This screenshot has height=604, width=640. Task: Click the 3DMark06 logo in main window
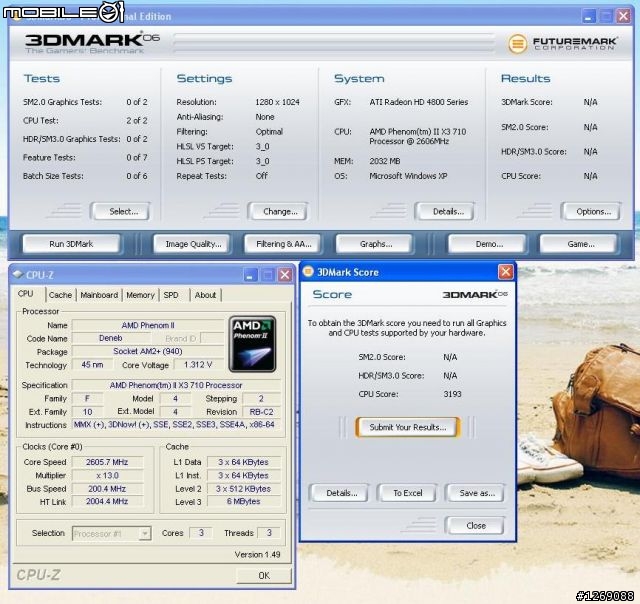[x=92, y=43]
